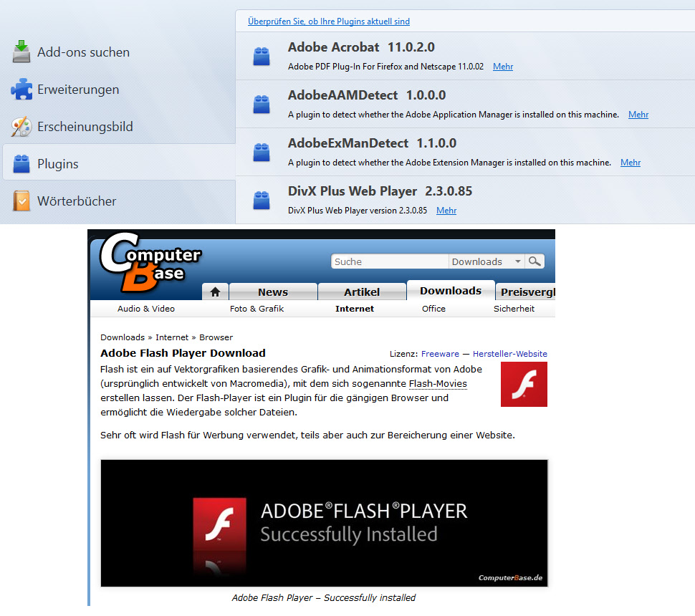Open the Internet subcategory
Viewport: 695px width, 616px height.
(x=355, y=309)
